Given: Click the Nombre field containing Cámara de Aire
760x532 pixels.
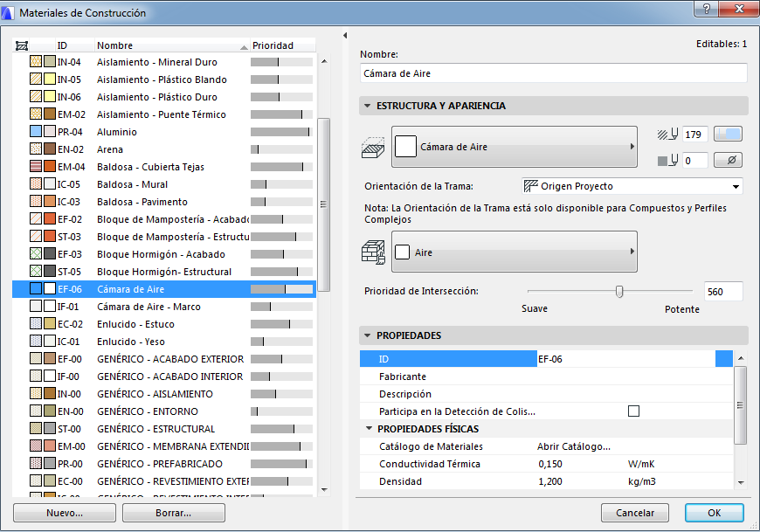Looking at the screenshot, I should (x=554, y=73).
